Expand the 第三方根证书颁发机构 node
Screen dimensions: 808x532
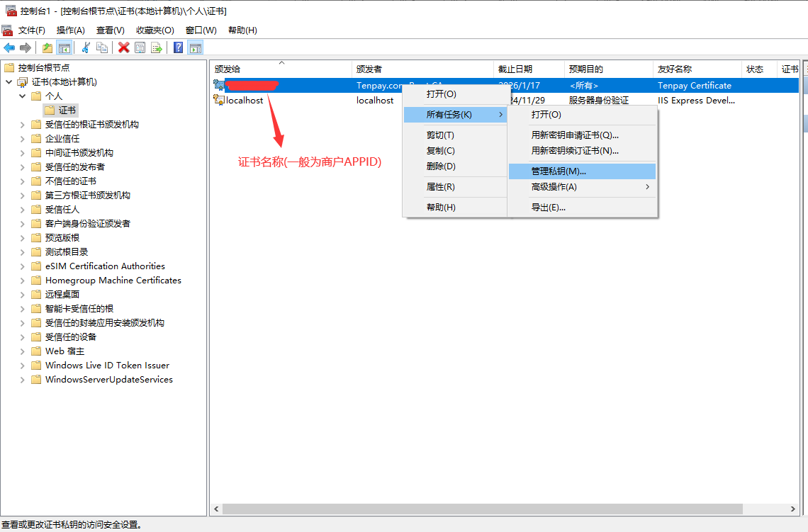22,196
